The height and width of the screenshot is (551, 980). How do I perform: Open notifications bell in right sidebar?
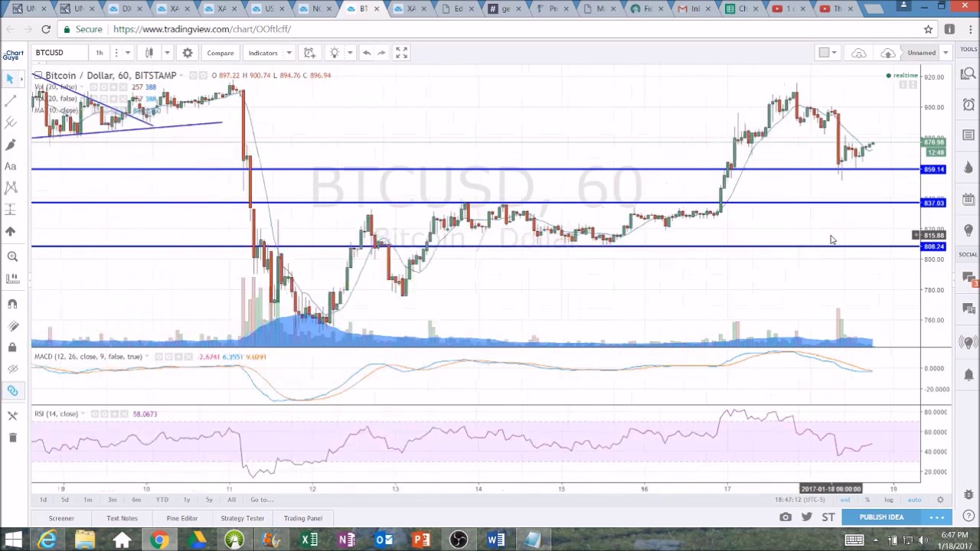[968, 374]
